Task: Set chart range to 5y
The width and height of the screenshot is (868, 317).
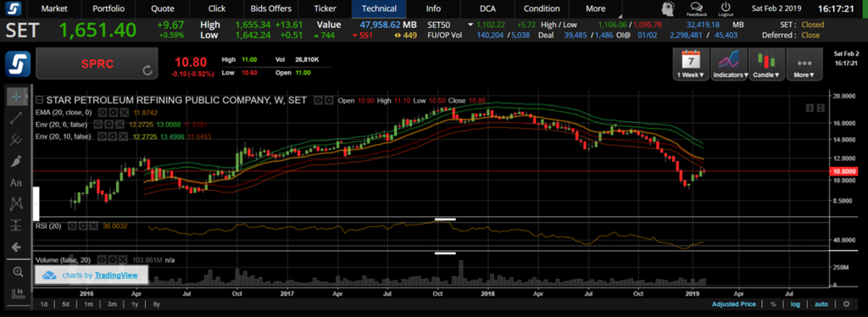Action: 157,304
